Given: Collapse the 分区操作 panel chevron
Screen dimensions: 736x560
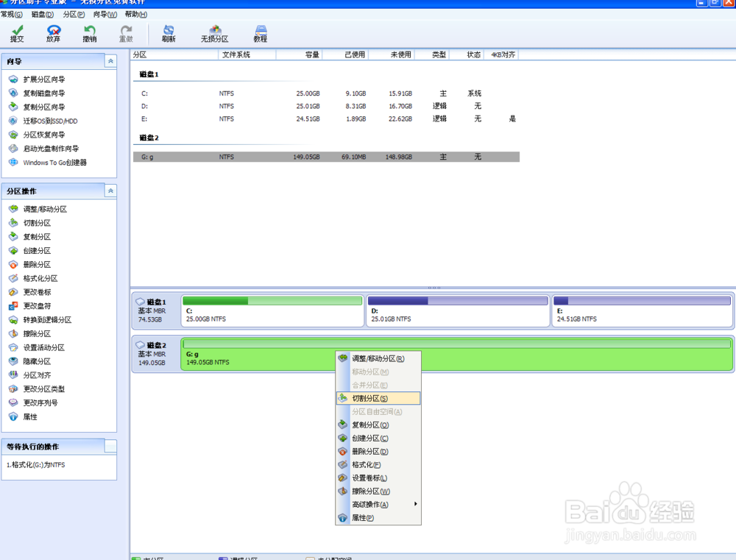Looking at the screenshot, I should [110, 191].
